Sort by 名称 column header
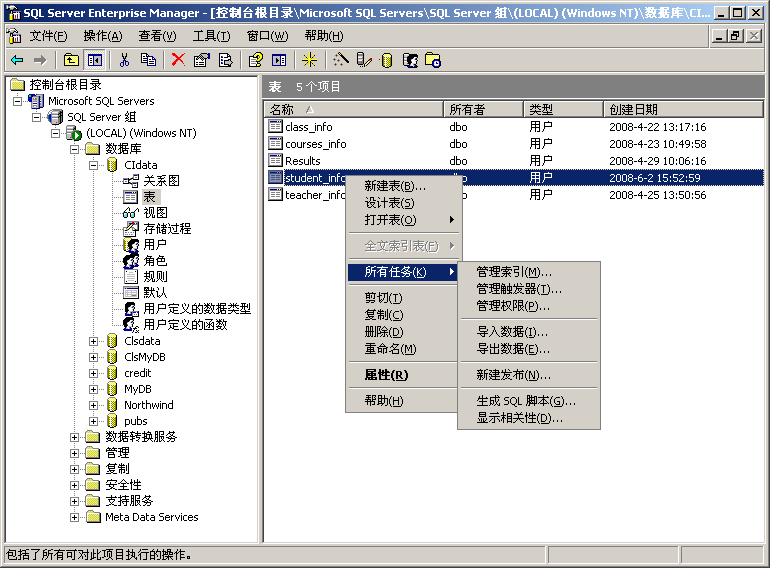The width and height of the screenshot is (770, 568). pos(354,109)
